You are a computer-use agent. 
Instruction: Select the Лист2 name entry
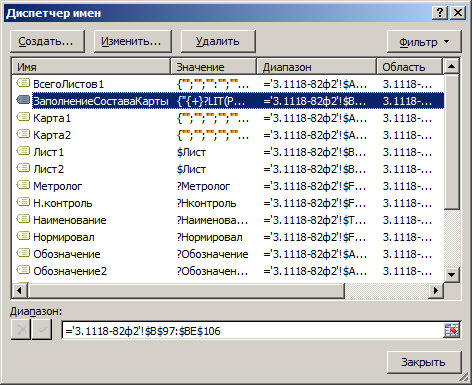pyautogui.click(x=48, y=169)
